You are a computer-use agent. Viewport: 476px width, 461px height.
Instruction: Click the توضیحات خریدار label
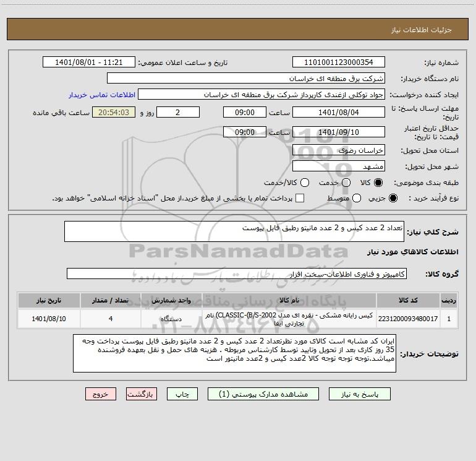pos(429,354)
